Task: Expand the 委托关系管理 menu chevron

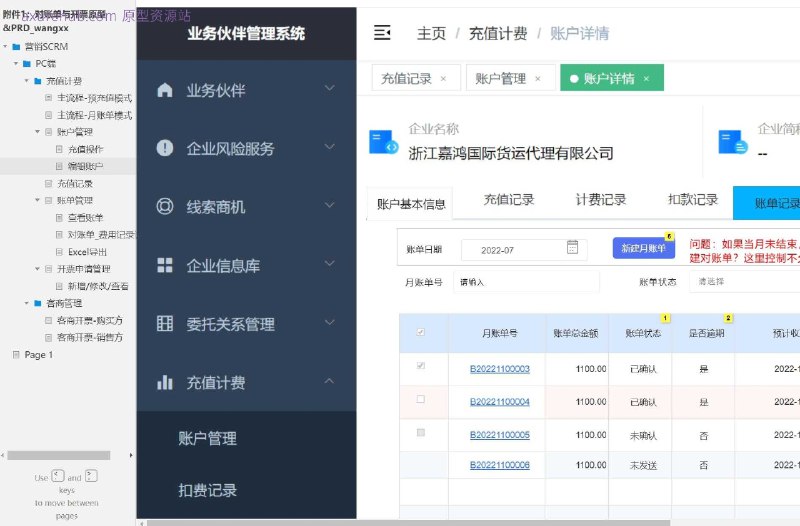Action: [330, 322]
